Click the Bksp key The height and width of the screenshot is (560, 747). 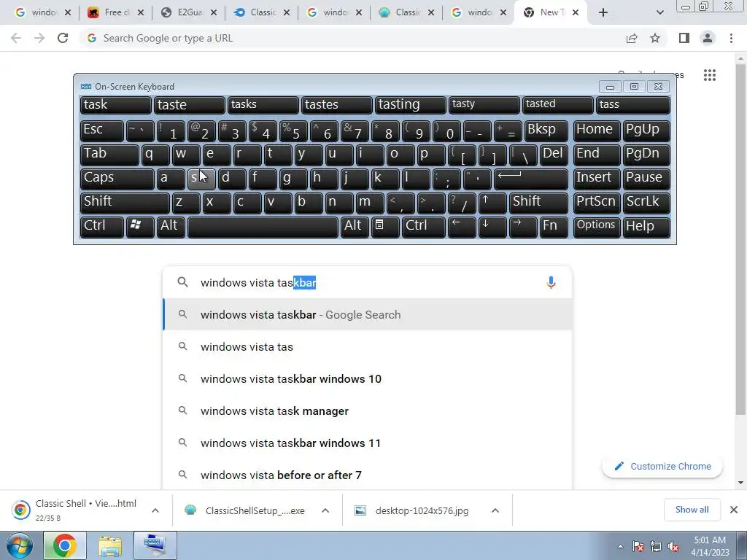tap(546, 131)
